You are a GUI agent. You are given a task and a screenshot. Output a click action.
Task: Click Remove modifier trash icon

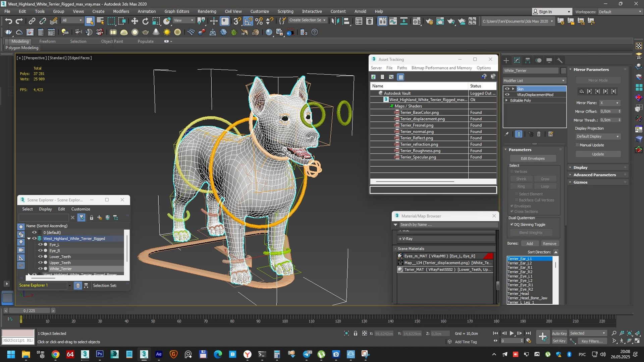[539, 134]
